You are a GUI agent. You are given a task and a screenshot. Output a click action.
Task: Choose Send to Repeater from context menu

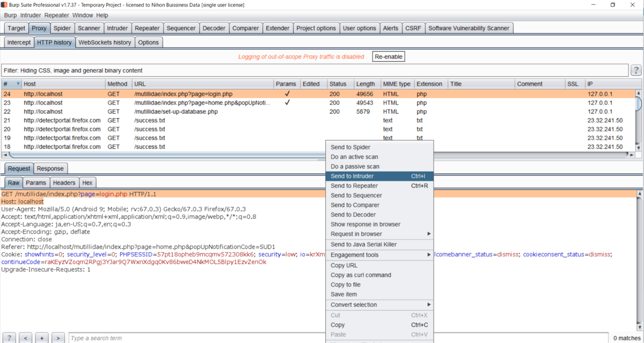(x=379, y=186)
